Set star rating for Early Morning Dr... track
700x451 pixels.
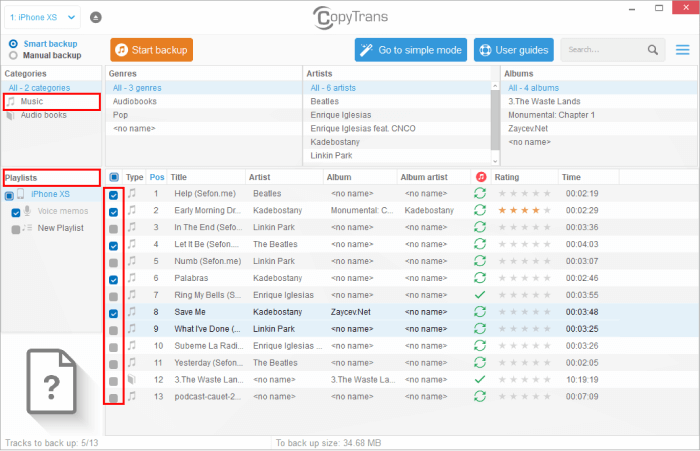pos(525,210)
